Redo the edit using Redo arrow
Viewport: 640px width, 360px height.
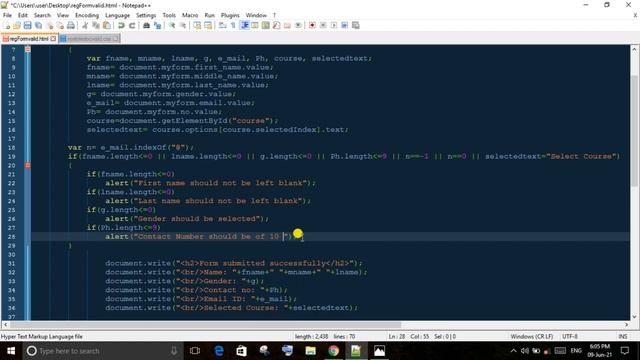[x=132, y=26]
